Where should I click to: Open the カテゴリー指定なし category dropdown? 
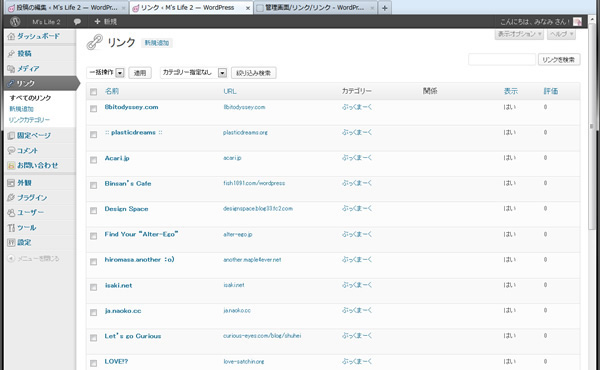point(194,72)
